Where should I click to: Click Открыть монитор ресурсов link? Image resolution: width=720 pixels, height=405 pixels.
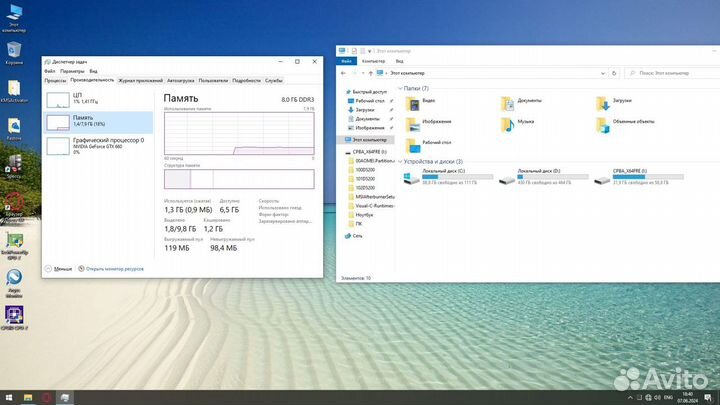point(115,269)
